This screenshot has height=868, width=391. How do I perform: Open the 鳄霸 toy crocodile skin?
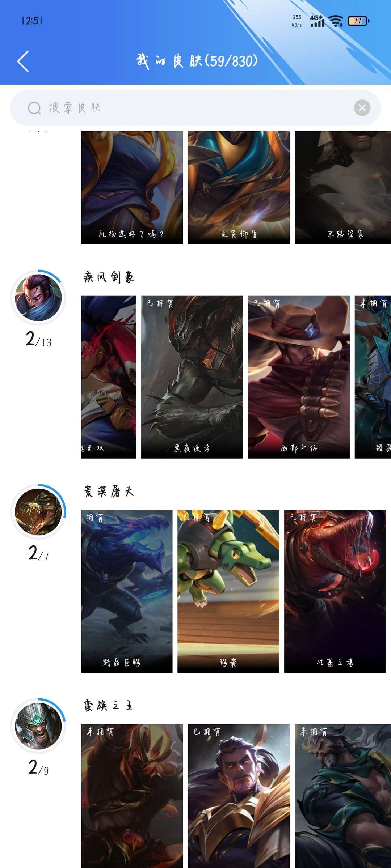228,591
